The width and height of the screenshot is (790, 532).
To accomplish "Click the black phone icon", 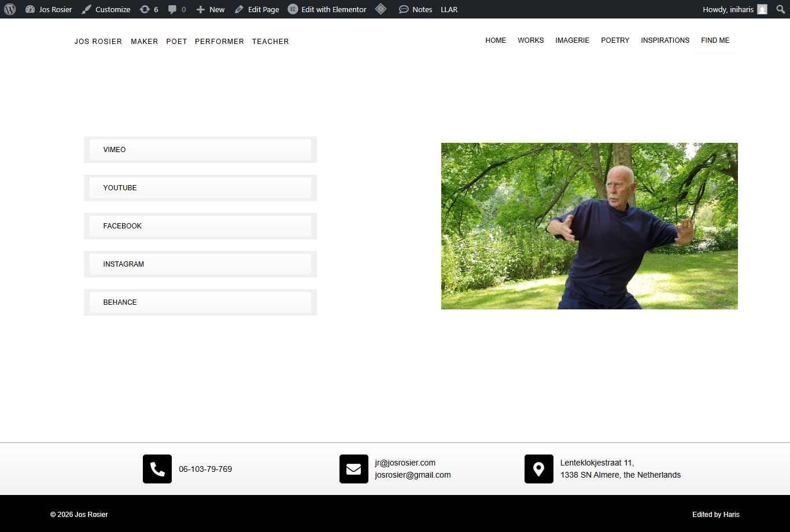I will tap(157, 469).
